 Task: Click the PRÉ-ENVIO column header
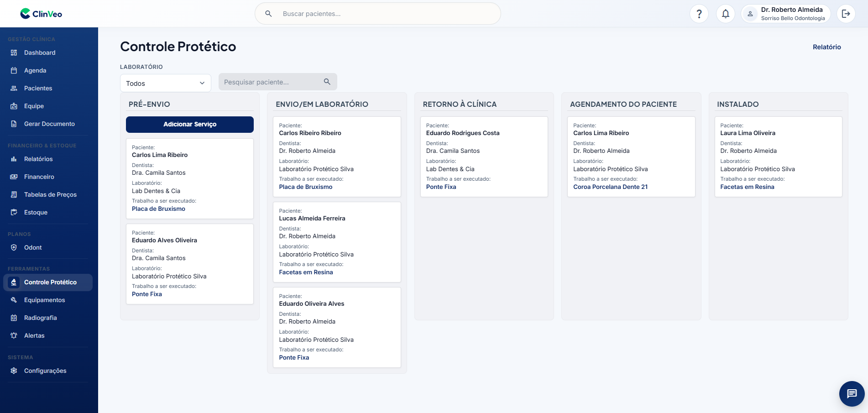tap(149, 104)
